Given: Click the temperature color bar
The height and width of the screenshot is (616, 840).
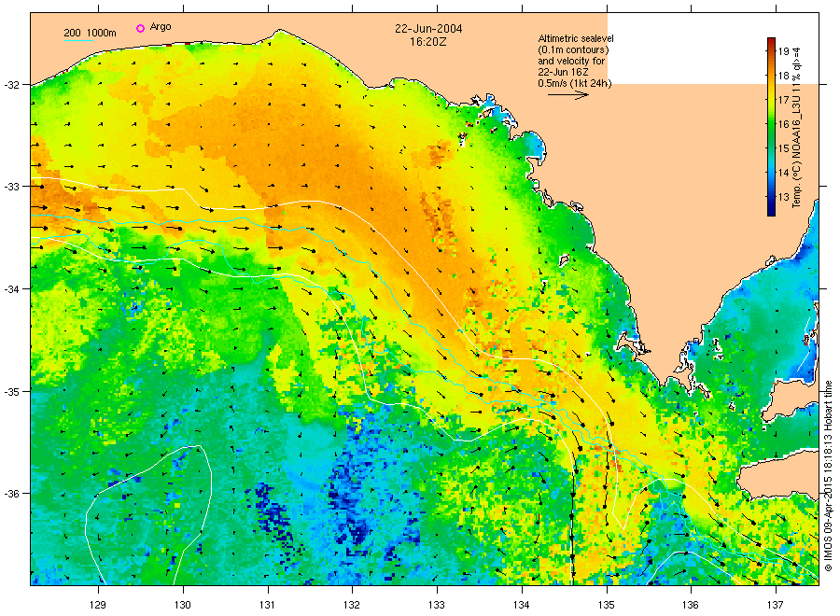Looking at the screenshot, I should (x=772, y=127).
